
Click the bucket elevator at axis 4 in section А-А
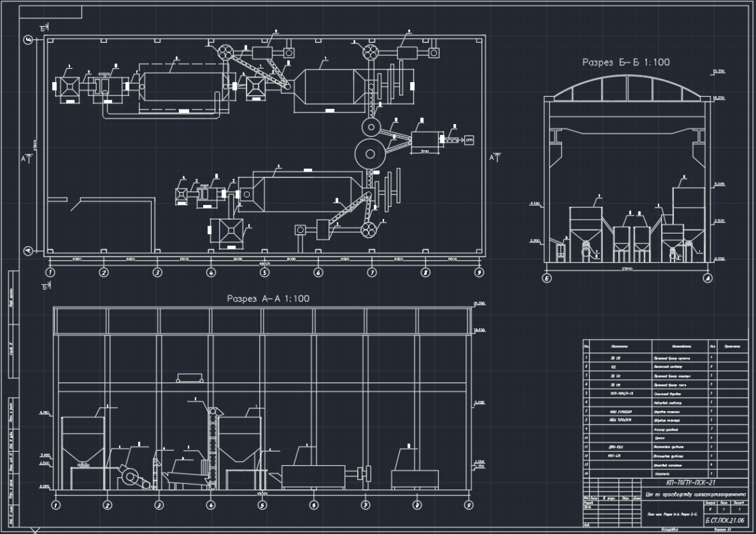tap(212, 448)
